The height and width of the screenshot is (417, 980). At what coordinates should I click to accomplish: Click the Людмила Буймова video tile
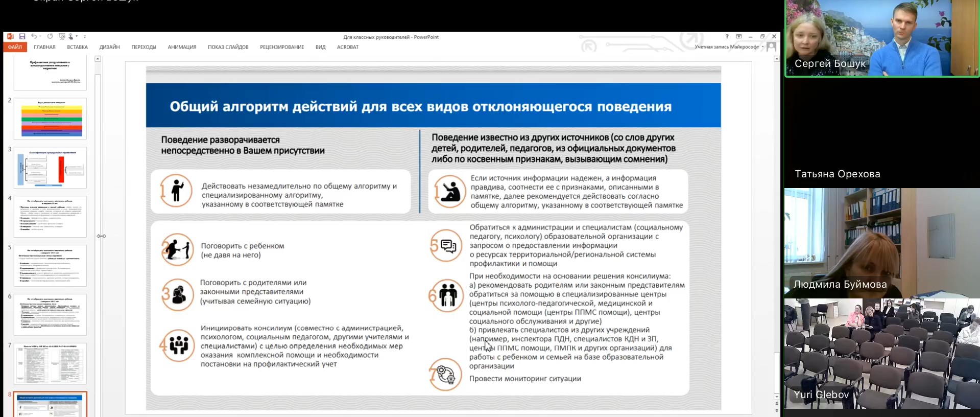tap(881, 243)
